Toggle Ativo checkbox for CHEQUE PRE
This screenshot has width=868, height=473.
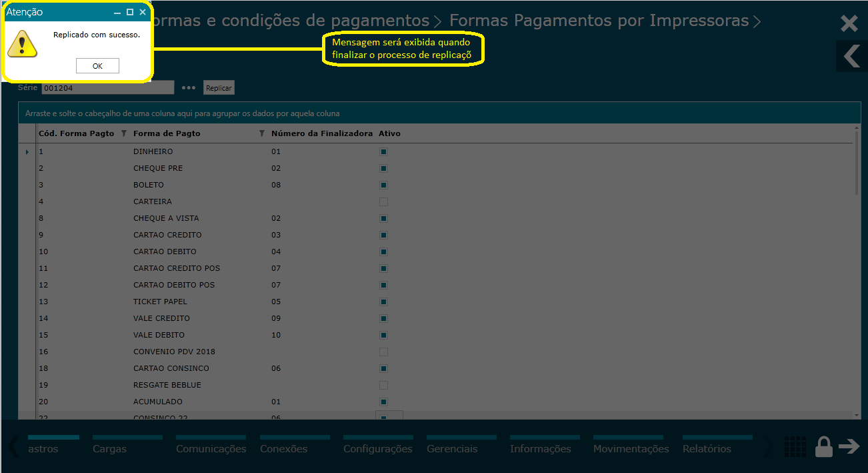(x=383, y=168)
